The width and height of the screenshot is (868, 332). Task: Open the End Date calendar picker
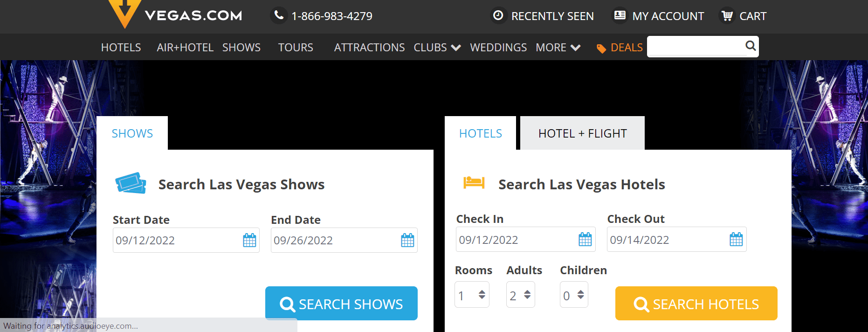pyautogui.click(x=407, y=241)
